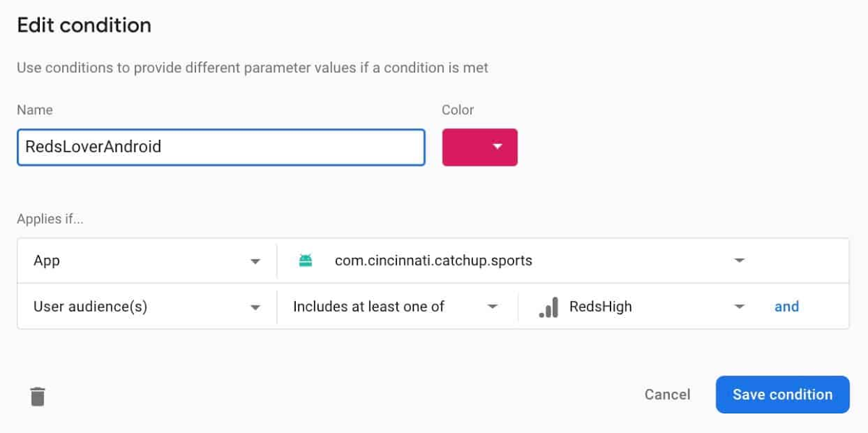The width and height of the screenshot is (868, 433).
Task: Cancel editing the condition
Action: coord(667,395)
